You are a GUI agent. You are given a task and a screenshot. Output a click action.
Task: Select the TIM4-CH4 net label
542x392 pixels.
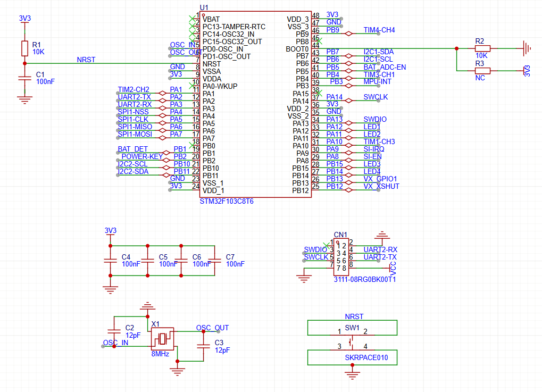click(x=379, y=30)
